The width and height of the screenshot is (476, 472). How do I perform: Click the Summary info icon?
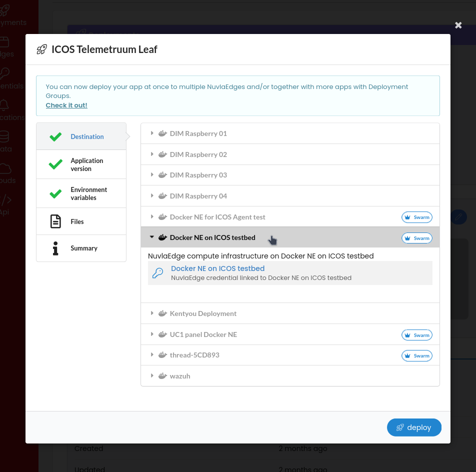coord(55,248)
